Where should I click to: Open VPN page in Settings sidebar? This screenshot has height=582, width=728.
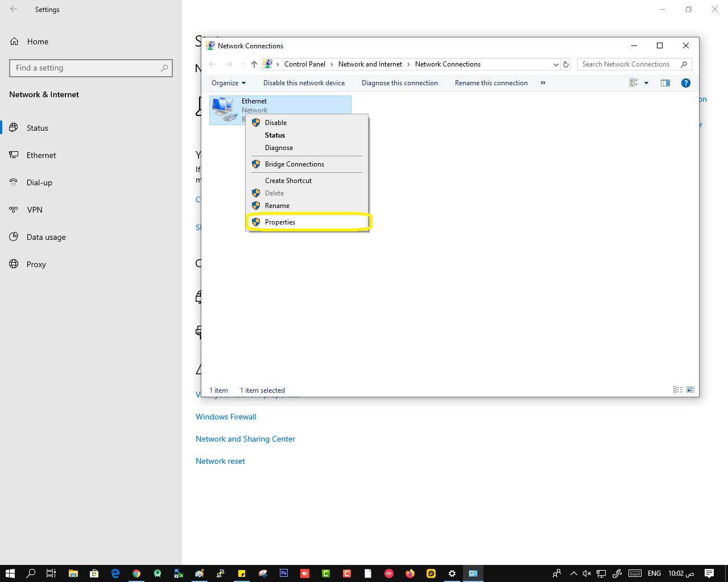(x=91, y=210)
